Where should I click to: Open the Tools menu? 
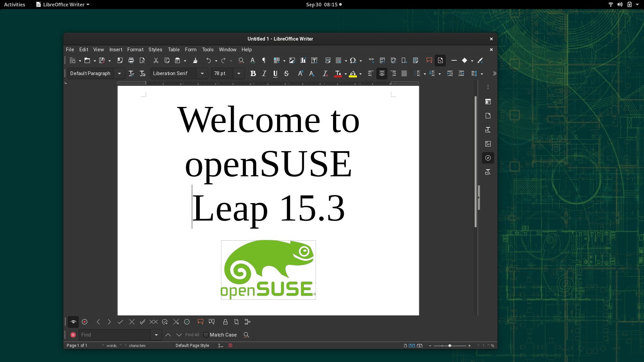coord(208,50)
